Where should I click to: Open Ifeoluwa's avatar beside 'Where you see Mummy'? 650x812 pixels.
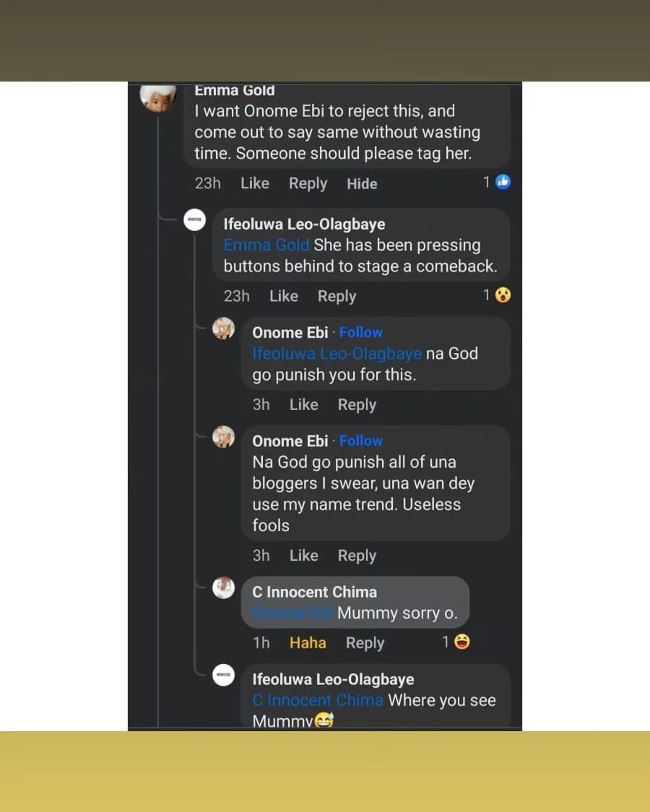coord(223,675)
